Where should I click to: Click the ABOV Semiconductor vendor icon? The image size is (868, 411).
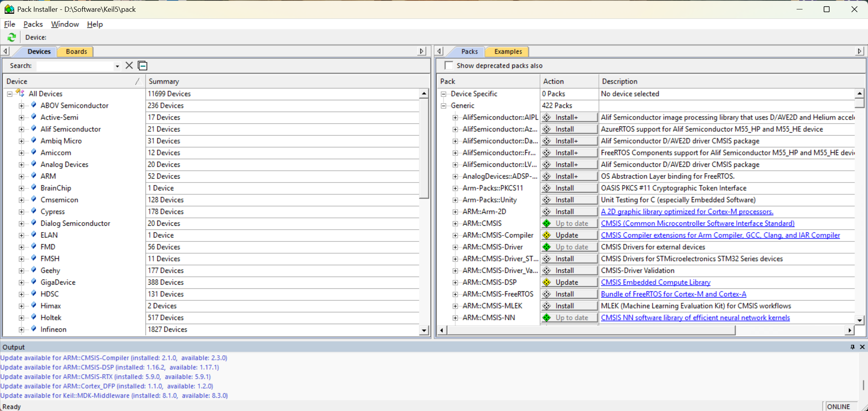pyautogui.click(x=34, y=105)
